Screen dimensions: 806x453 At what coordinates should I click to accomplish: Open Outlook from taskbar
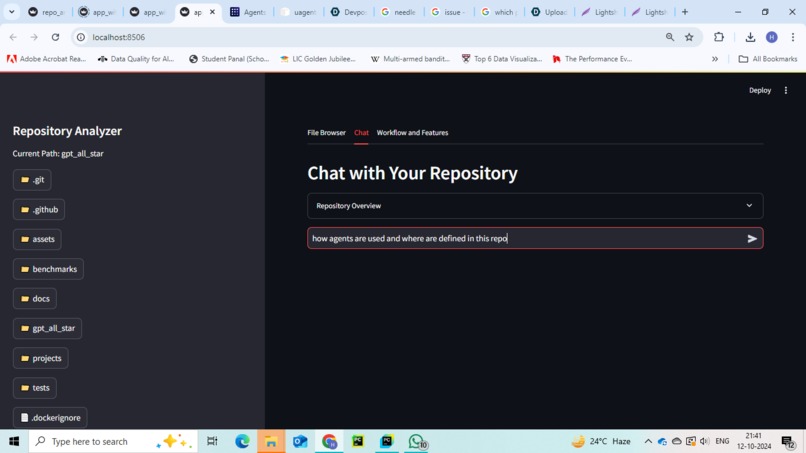pyautogui.click(x=300, y=441)
